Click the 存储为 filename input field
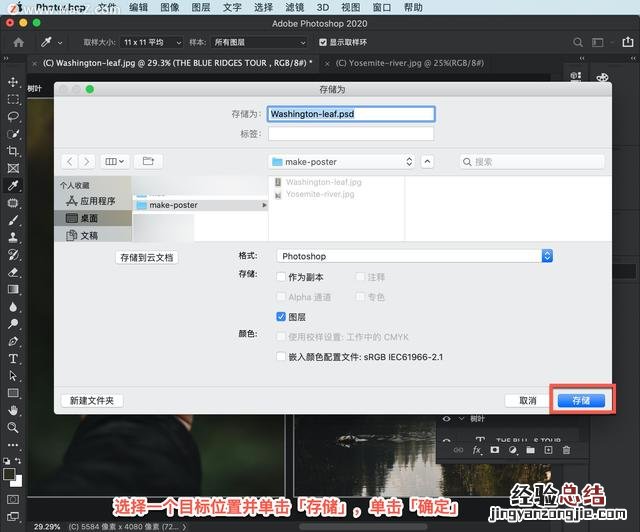The image size is (640, 532). pyautogui.click(x=351, y=114)
